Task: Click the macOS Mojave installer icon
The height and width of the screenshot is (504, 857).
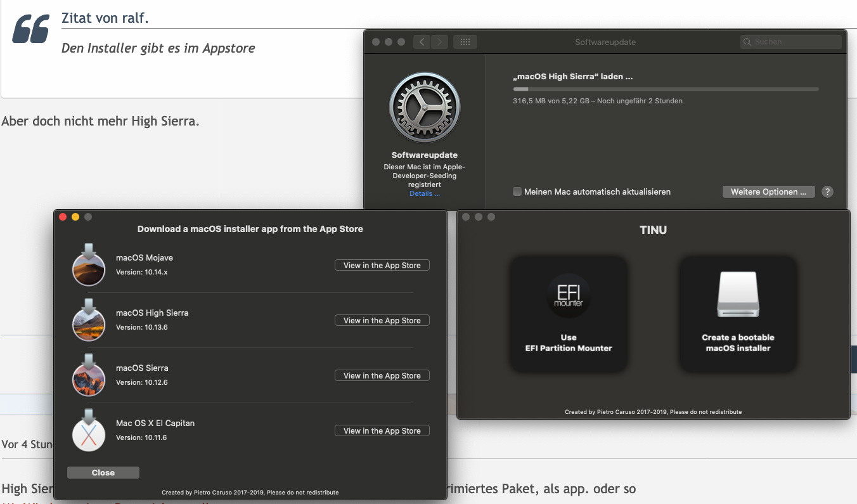Action: click(89, 265)
